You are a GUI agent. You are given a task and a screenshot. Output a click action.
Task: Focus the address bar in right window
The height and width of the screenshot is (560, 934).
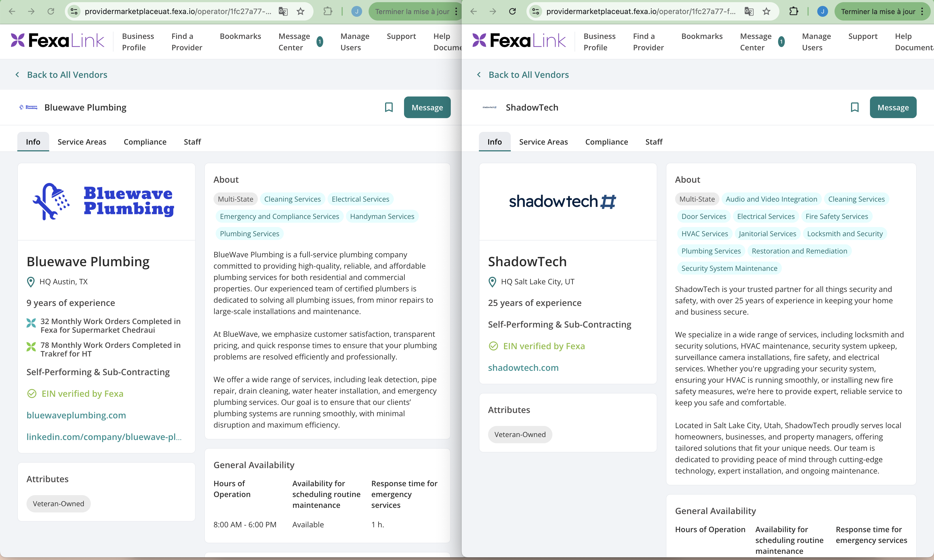point(641,11)
